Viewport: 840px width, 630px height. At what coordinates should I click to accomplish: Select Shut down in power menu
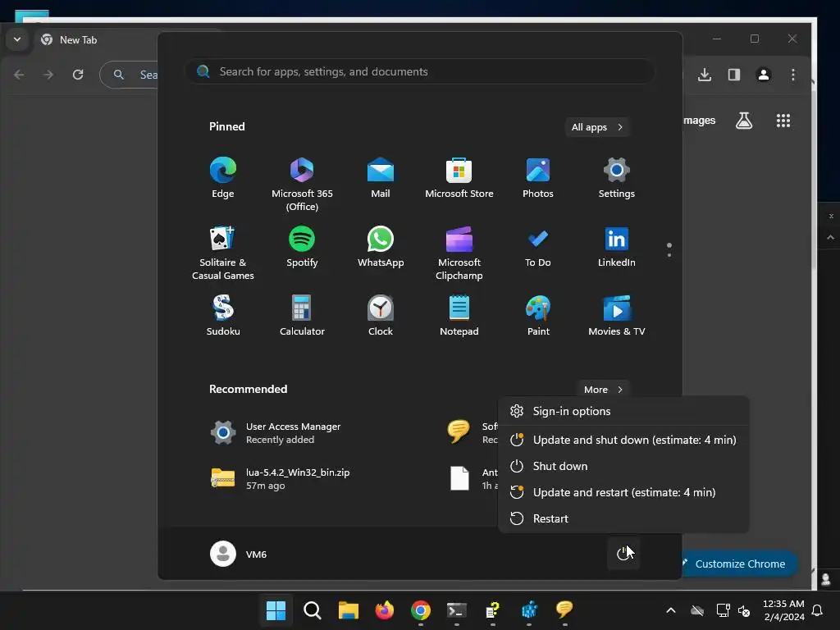[x=623, y=466]
